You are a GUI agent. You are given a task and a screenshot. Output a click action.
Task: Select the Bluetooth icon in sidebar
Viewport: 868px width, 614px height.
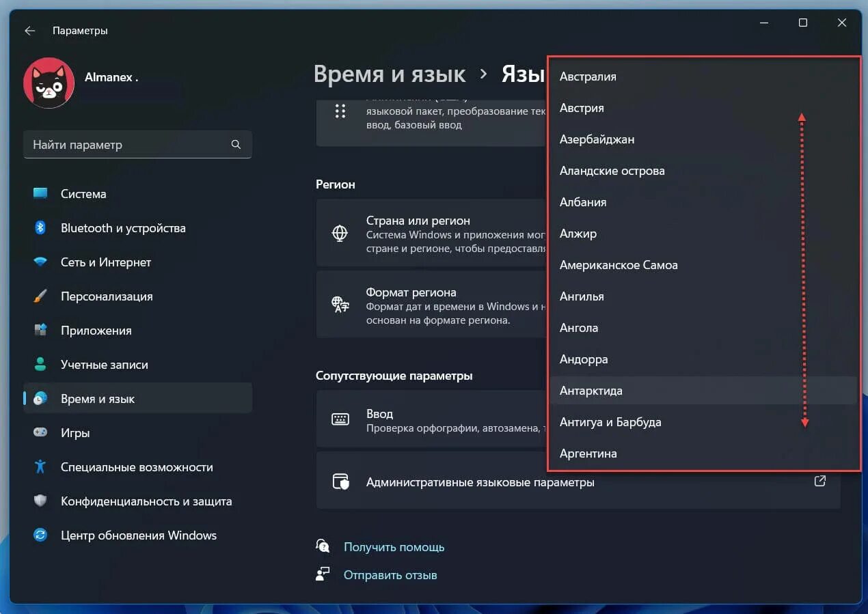click(x=40, y=227)
